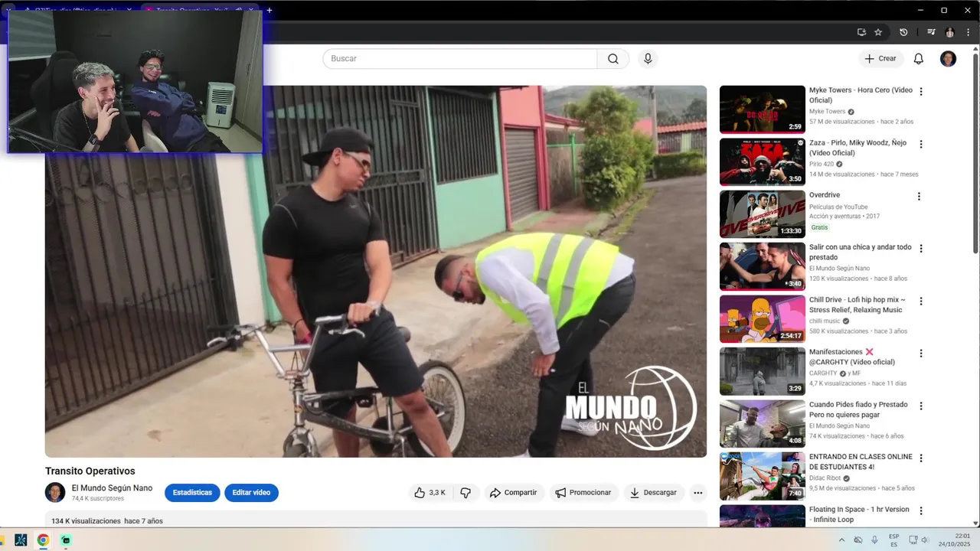The width and height of the screenshot is (980, 551).
Task: Show hidden system tray icons chevron
Action: (842, 540)
